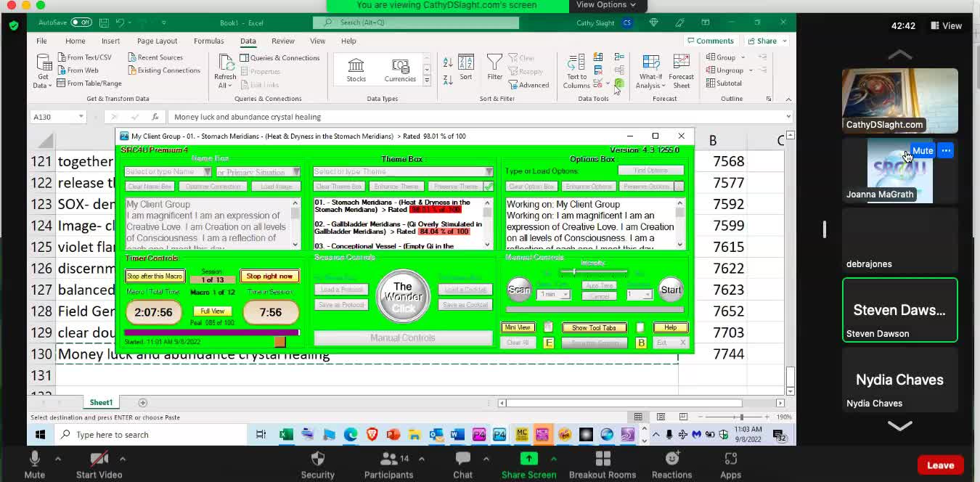Click From Table/Range icon
The image size is (980, 482).
pos(89,83)
